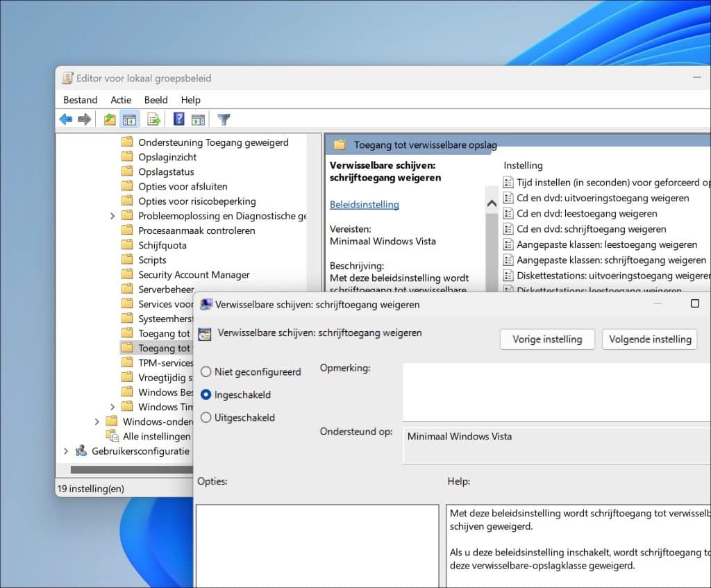This screenshot has width=711, height=588.
Task: Click icon for Cd en dvd: uitvoeringstoegang weigeren
Action: [508, 198]
